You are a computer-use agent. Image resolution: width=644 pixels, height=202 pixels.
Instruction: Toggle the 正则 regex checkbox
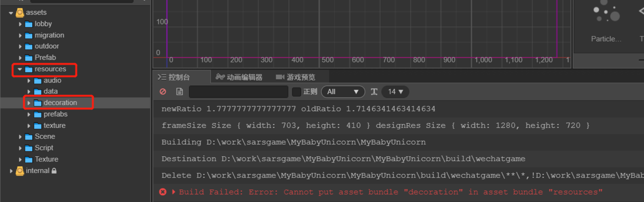(297, 92)
